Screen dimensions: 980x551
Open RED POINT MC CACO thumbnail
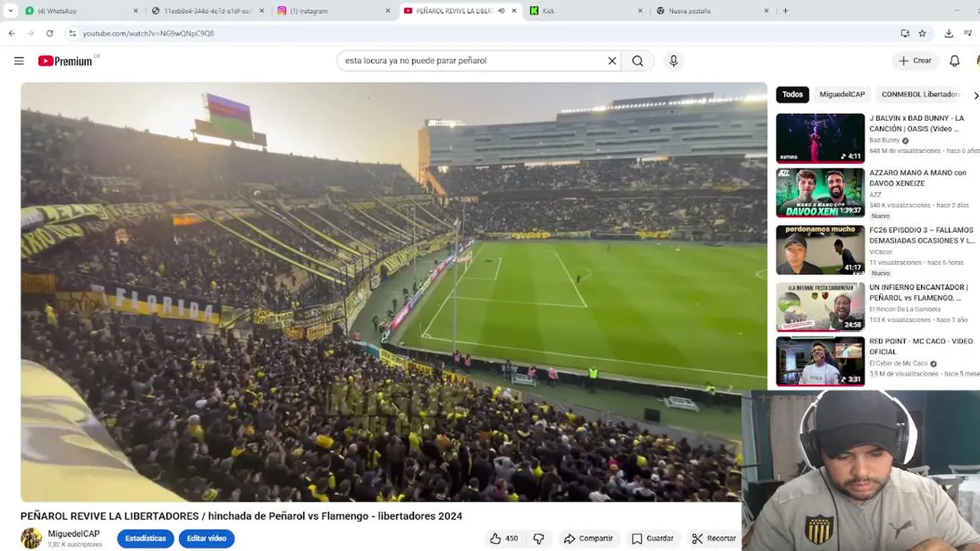tap(820, 361)
